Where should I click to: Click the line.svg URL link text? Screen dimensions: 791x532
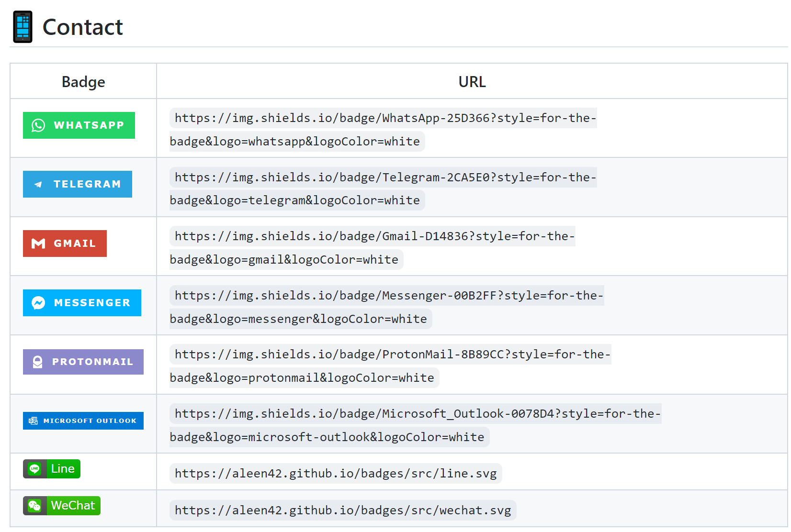click(x=335, y=473)
